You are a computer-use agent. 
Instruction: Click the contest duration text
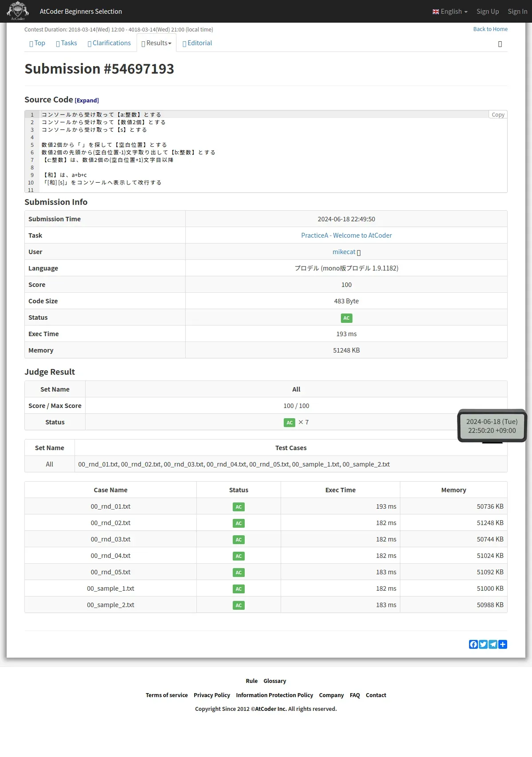coord(119,30)
